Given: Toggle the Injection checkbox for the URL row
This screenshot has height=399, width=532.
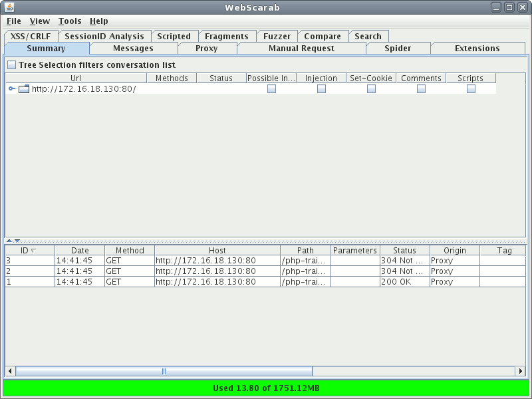Looking at the screenshot, I should pyautogui.click(x=321, y=88).
